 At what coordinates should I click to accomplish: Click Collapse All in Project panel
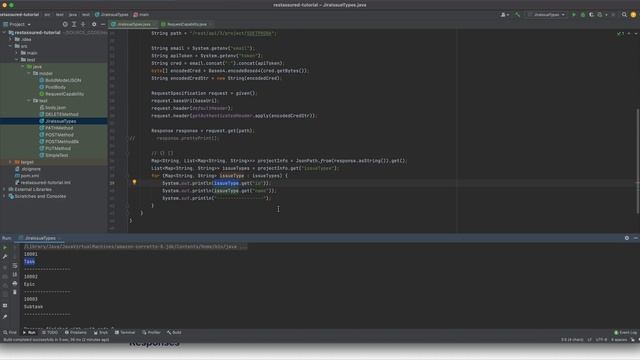click(x=83, y=24)
